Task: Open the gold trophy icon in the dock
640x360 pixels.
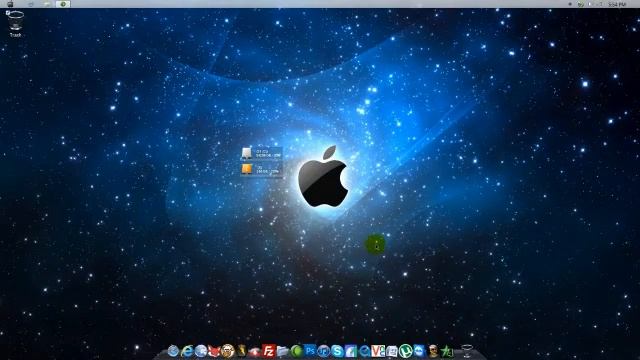Action: click(x=242, y=351)
